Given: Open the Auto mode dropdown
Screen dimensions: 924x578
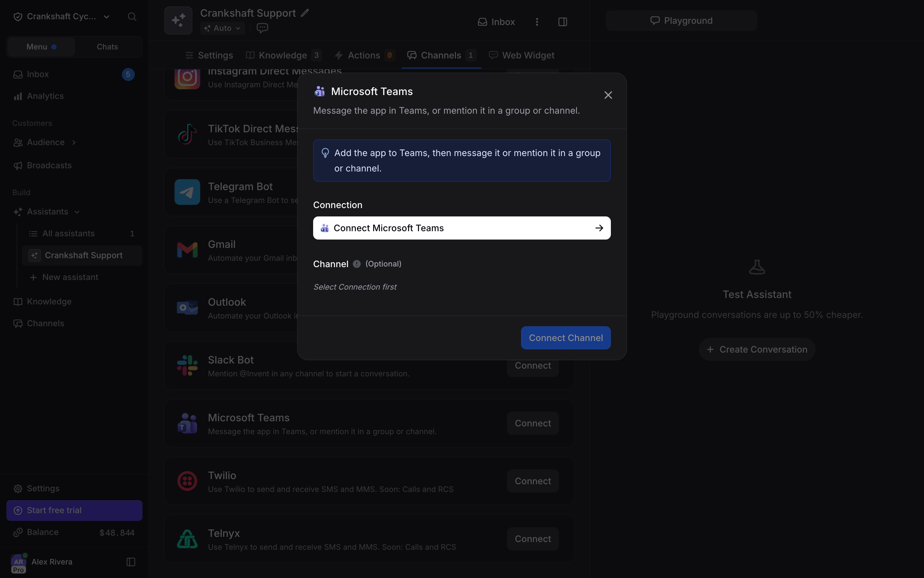Looking at the screenshot, I should pos(223,28).
